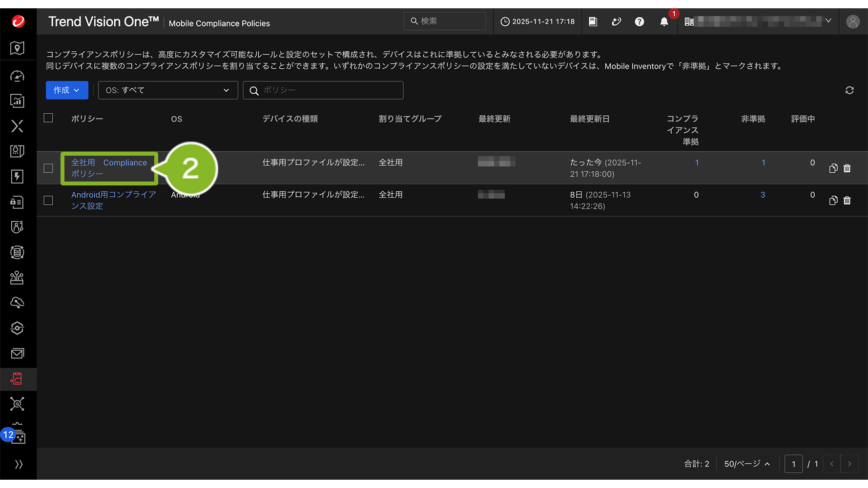Screen dimensions: 868x488
Task: Click the notification bell icon
Action: pyautogui.click(x=664, y=22)
